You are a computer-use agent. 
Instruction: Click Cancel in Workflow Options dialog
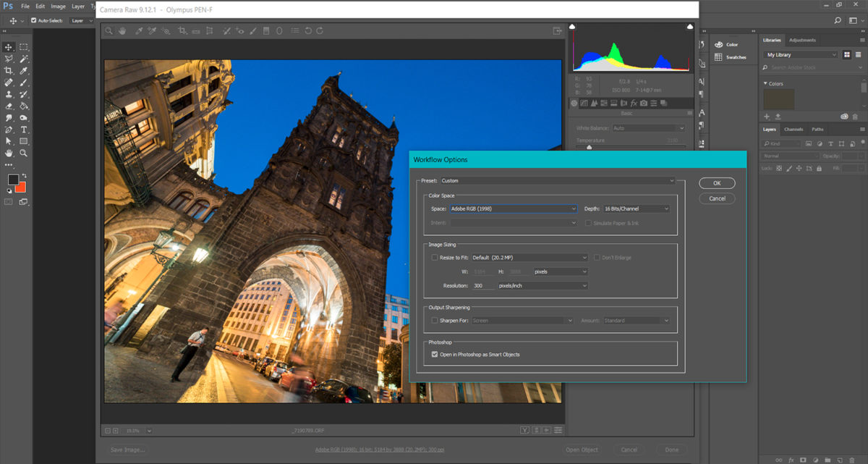coord(717,198)
